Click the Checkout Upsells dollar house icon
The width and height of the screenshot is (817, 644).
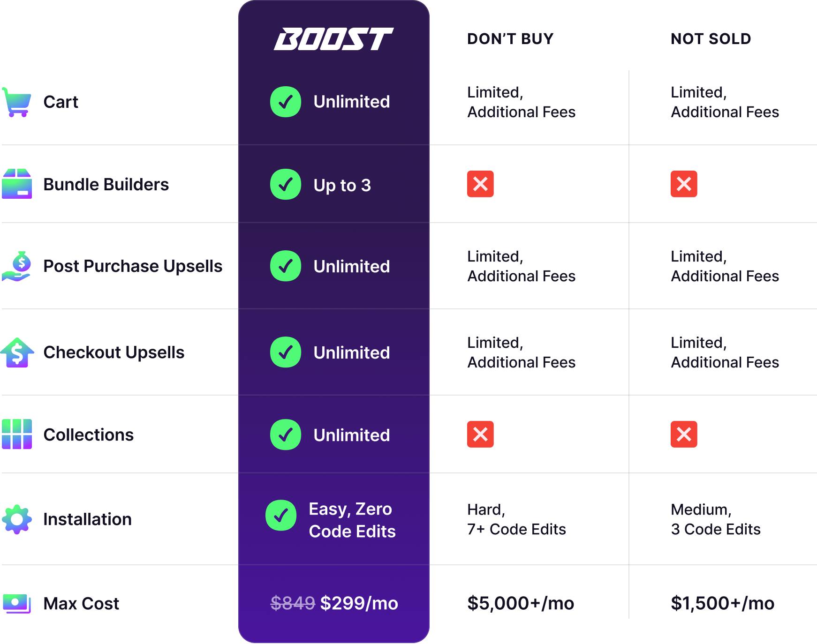pyautogui.click(x=17, y=352)
